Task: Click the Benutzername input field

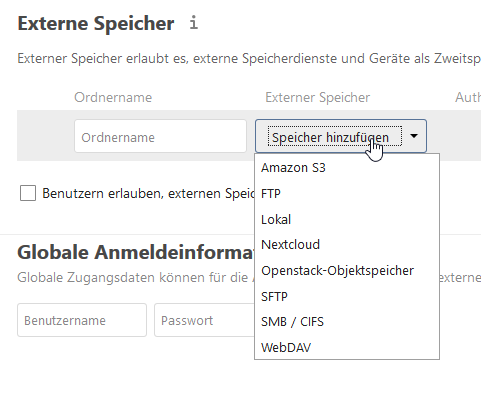Action: click(x=82, y=320)
